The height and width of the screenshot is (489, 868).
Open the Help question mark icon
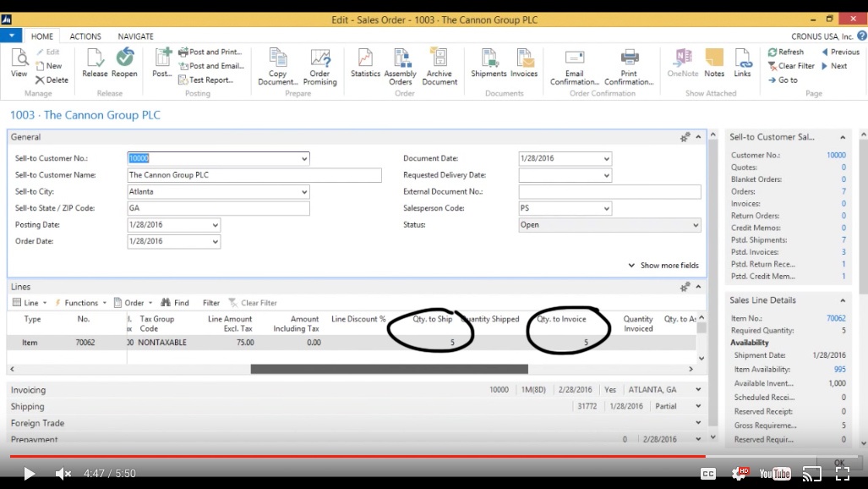[x=862, y=36]
